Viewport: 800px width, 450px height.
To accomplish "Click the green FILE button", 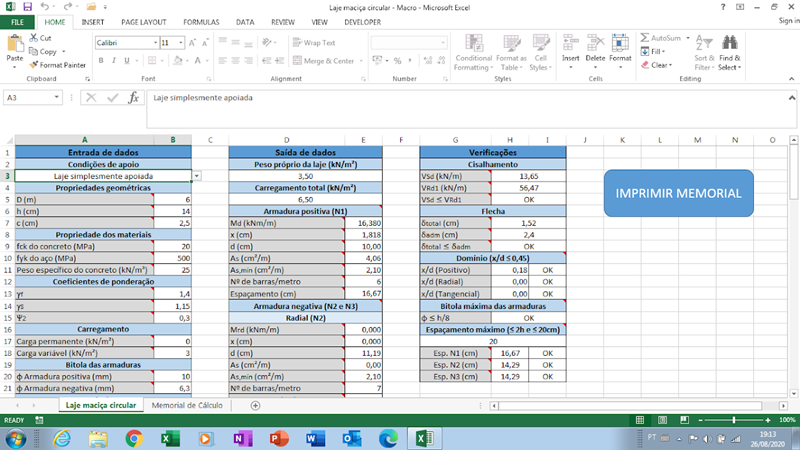I will tap(17, 20).
